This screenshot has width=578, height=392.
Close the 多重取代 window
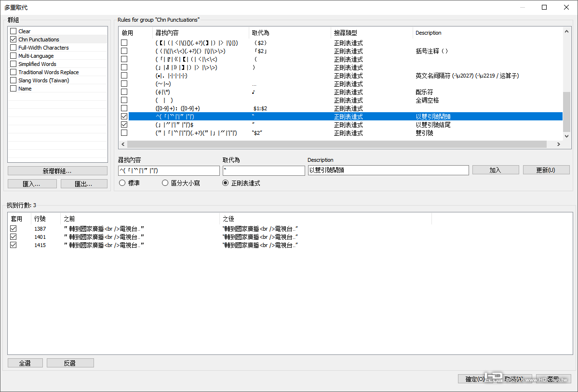pos(566,7)
